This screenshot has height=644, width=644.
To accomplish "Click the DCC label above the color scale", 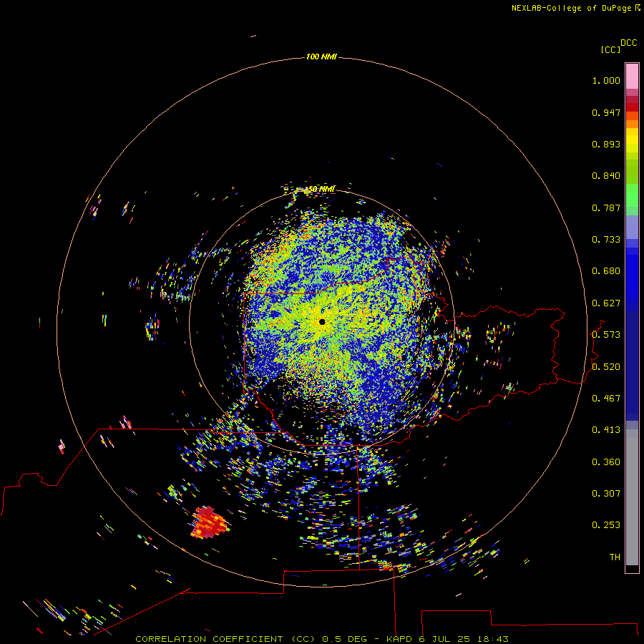I will tap(629, 43).
